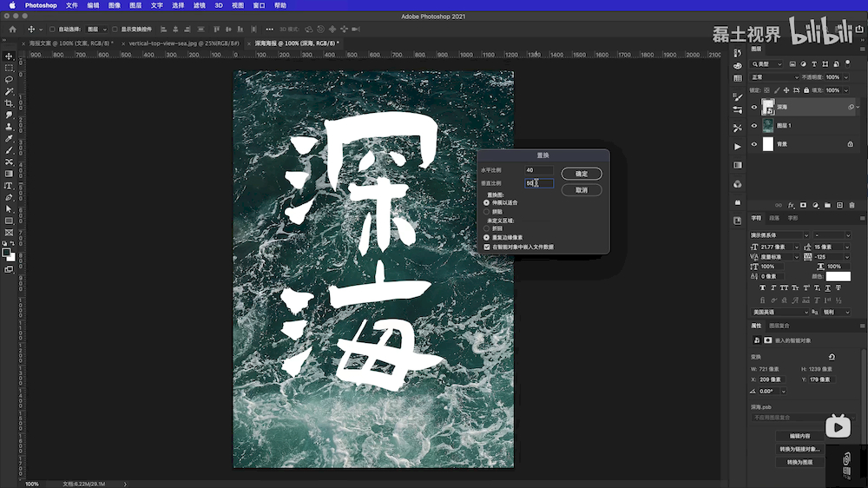This screenshot has width=868, height=488.
Task: Click the fx layer style icon
Action: 791,205
